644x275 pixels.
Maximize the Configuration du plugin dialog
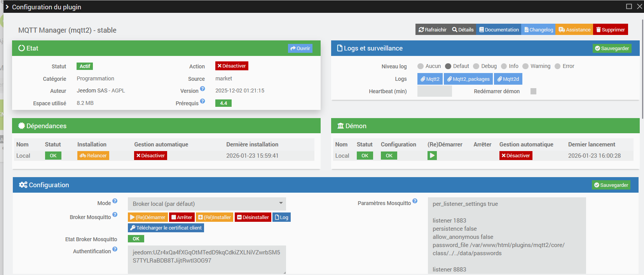pyautogui.click(x=629, y=6)
